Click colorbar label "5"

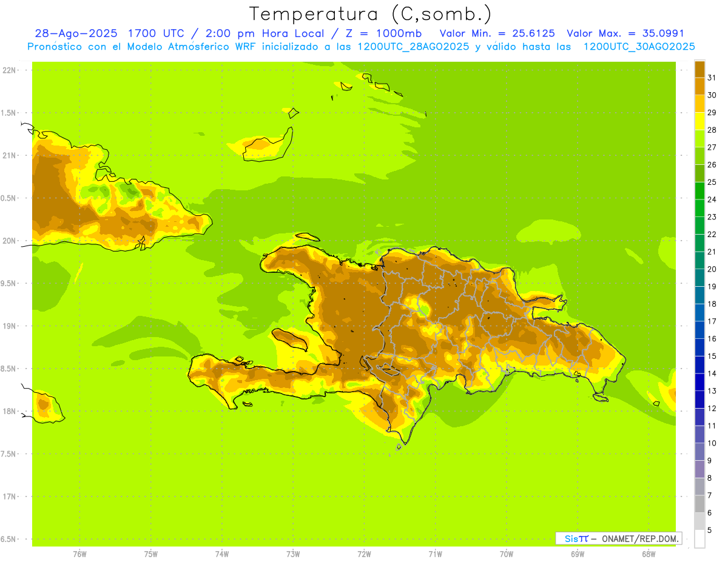[x=710, y=530]
